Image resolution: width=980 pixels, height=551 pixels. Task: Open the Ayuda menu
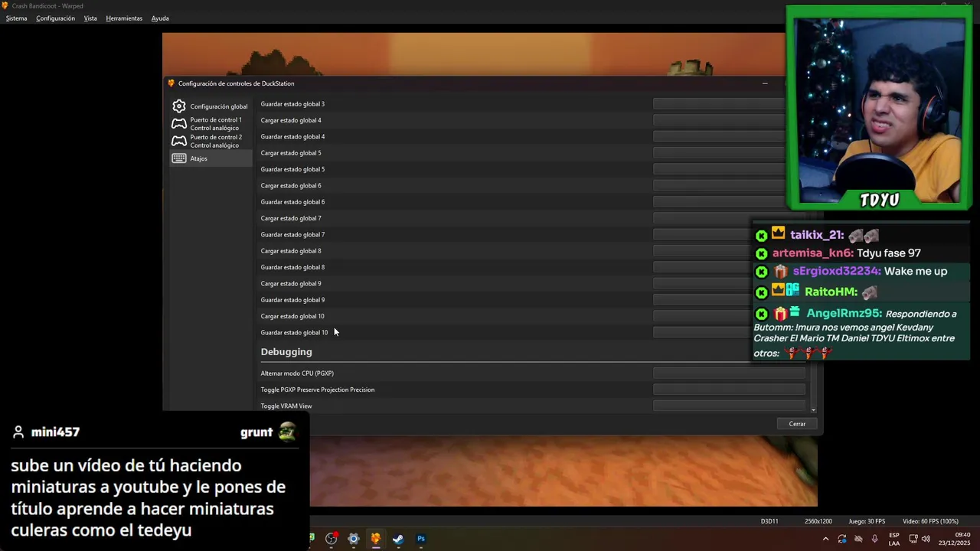click(160, 18)
